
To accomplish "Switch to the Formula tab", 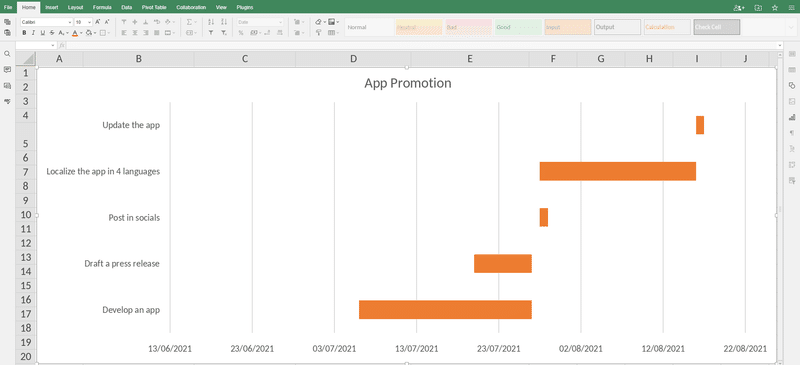I will 102,8.
